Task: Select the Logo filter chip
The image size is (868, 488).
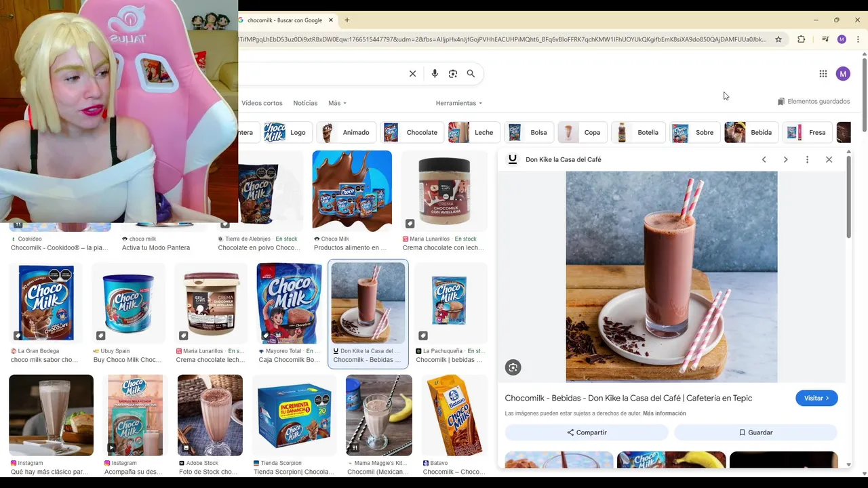Action: pos(288,132)
